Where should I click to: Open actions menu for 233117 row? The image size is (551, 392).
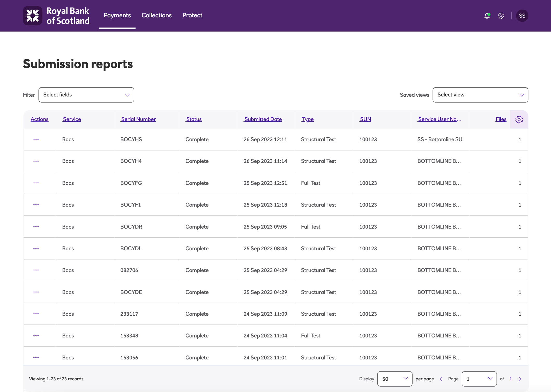(36, 314)
